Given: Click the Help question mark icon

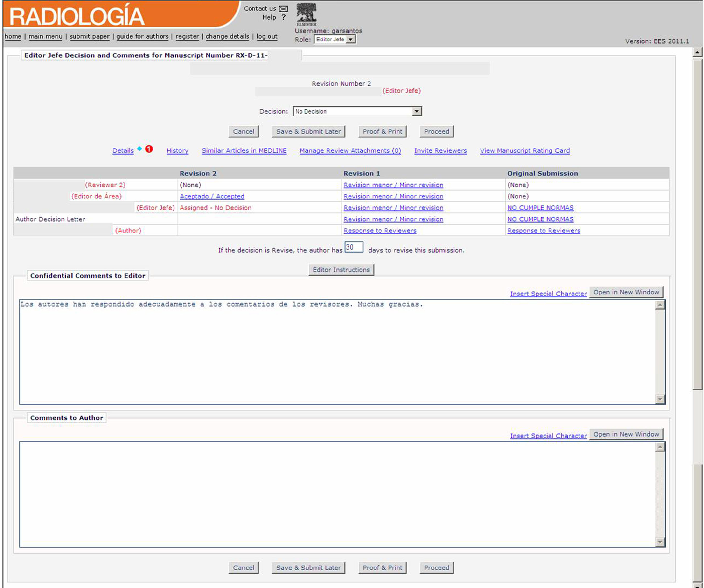Looking at the screenshot, I should coord(284,17).
